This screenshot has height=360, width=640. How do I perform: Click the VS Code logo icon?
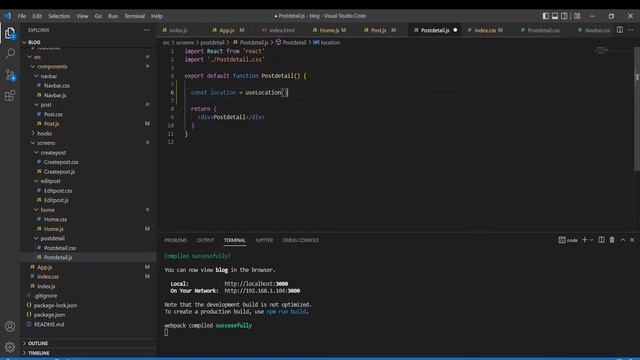coord(8,16)
